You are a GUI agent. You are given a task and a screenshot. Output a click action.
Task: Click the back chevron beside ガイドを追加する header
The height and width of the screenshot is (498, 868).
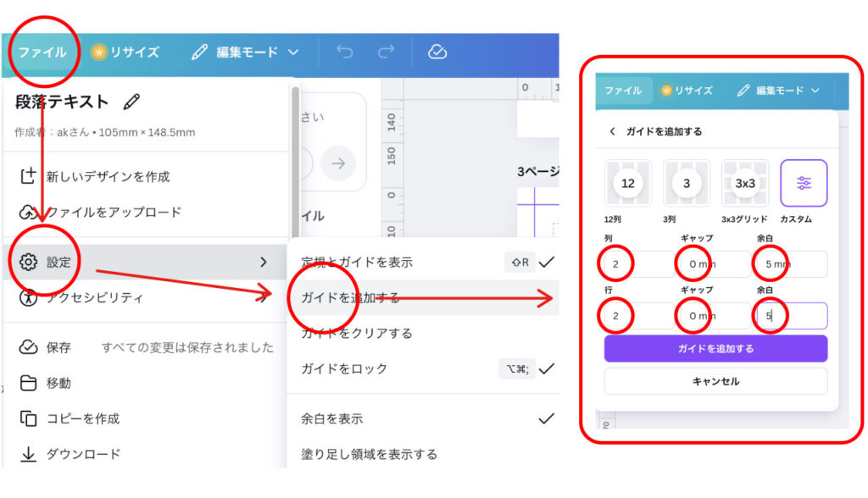(x=613, y=132)
